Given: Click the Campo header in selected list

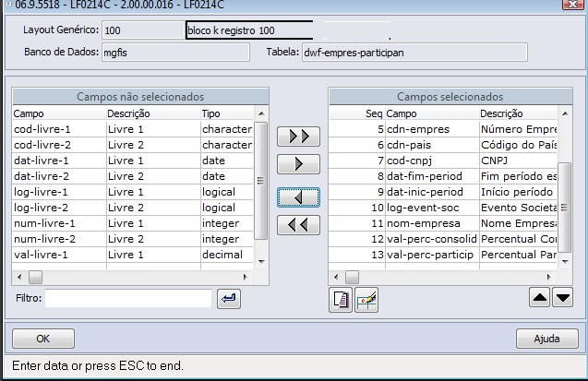Looking at the screenshot, I should point(432,113).
